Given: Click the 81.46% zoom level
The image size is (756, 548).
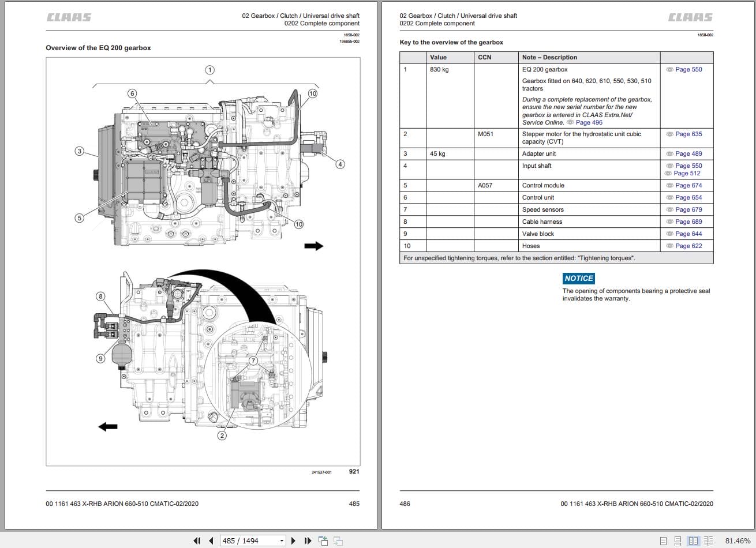Looking at the screenshot, I should coord(738,541).
